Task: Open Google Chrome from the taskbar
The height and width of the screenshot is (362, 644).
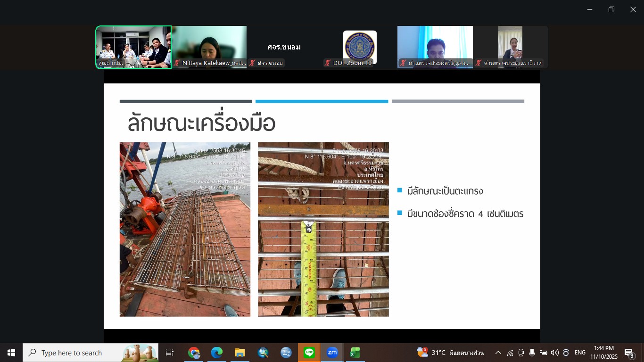Action: (194, 353)
